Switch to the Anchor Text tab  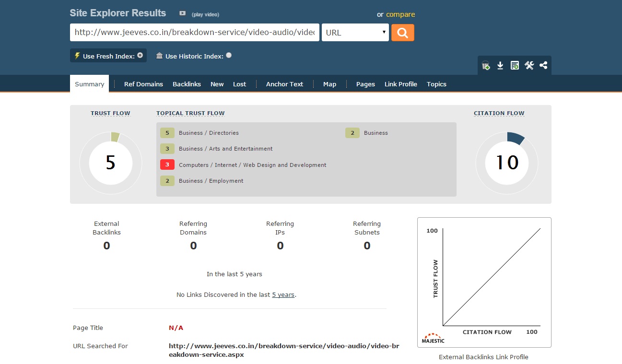coord(284,84)
